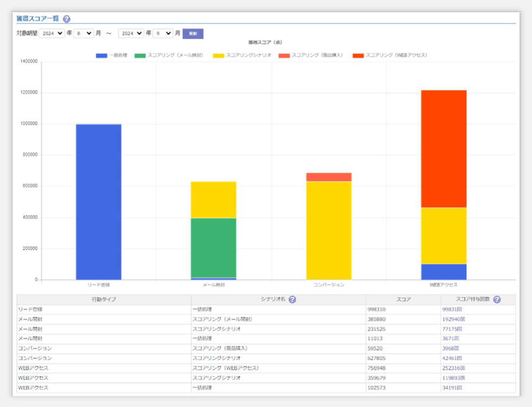This screenshot has width=532, height=407.
Task: Open the start year 2024 dropdown
Action: (52, 33)
